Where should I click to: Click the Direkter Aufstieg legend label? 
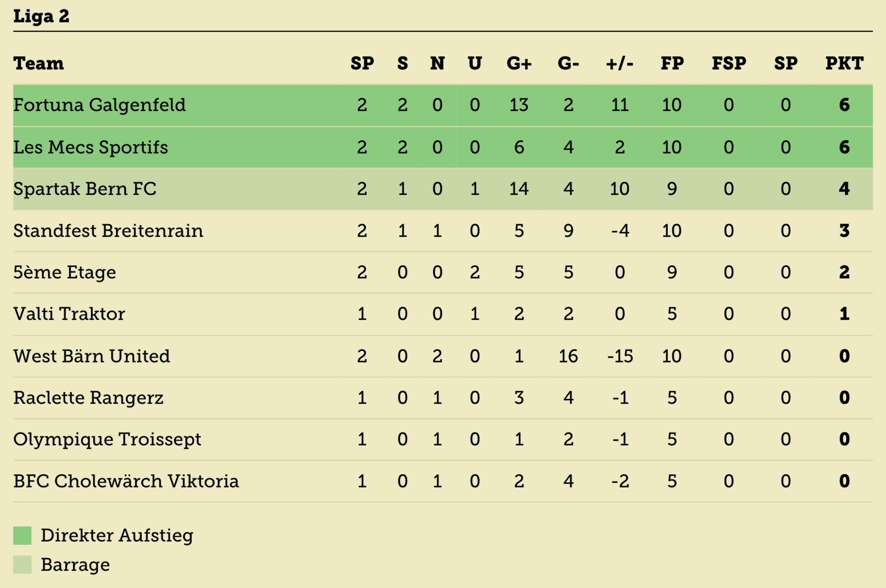pos(117,536)
